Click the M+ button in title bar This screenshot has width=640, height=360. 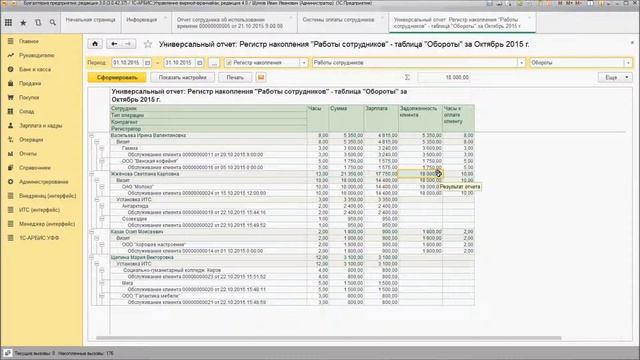570,3
